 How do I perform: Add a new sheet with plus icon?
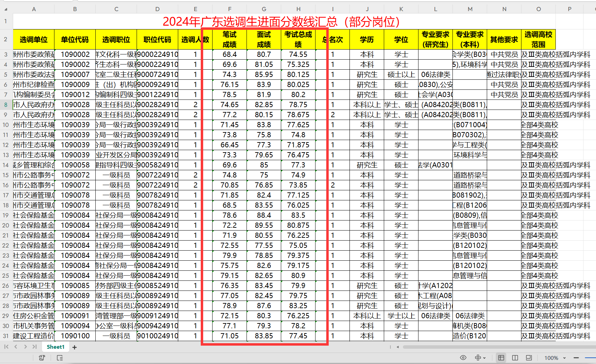[x=75, y=347]
